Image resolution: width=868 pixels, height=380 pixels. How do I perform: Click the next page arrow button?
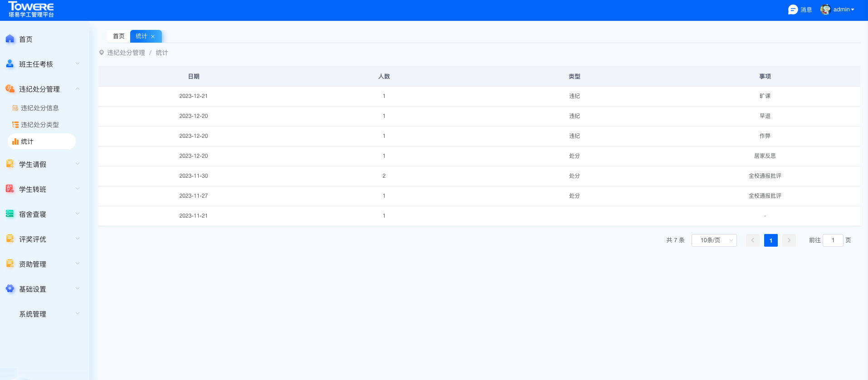click(789, 240)
